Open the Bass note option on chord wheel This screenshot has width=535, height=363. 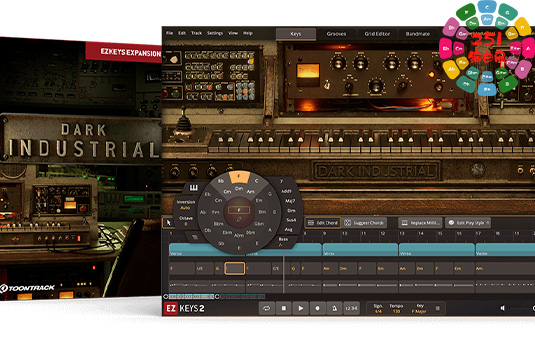(x=283, y=242)
